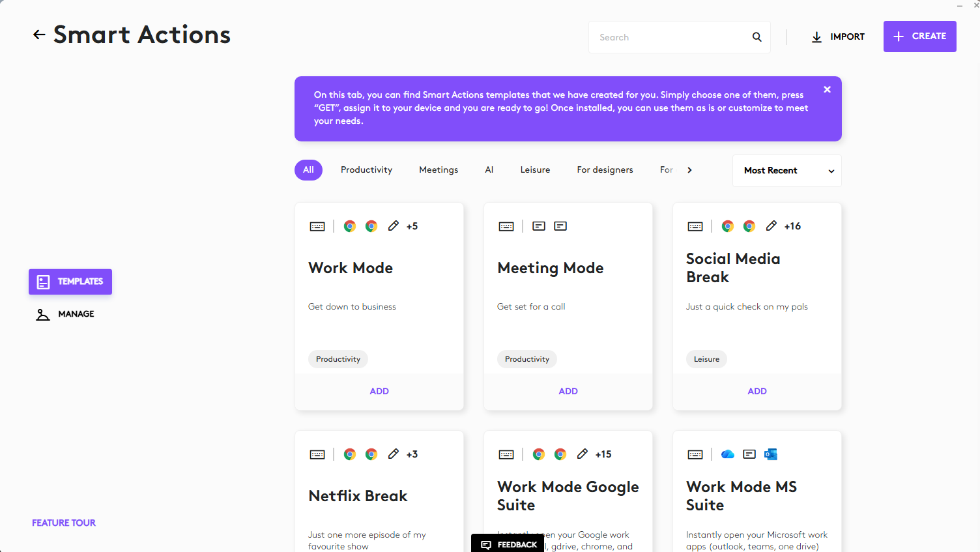Click keyboard icon on Netflix Break card

pyautogui.click(x=317, y=454)
